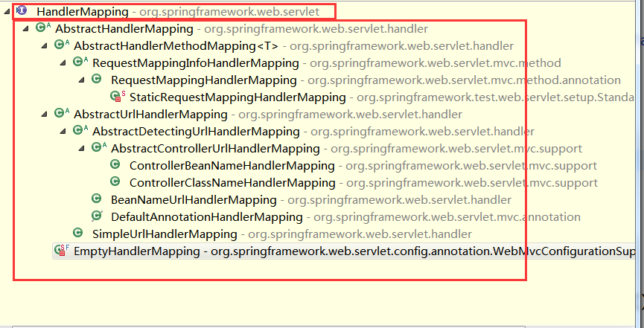Select the DefaultAnnotationHandlerMapping row
The height and width of the screenshot is (328, 644).
click(345, 216)
